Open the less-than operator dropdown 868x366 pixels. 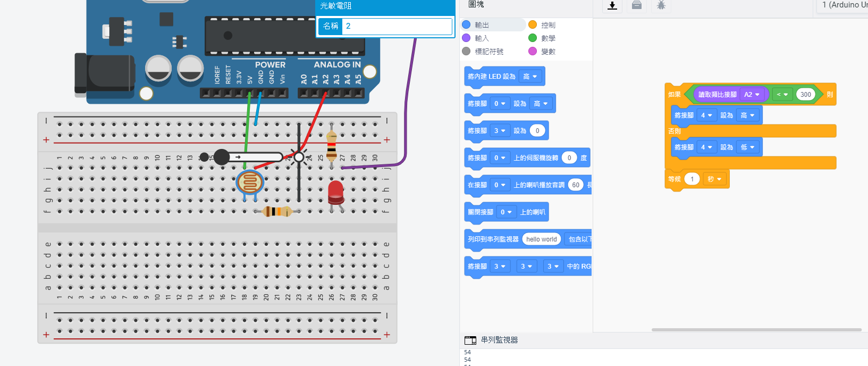tap(782, 95)
